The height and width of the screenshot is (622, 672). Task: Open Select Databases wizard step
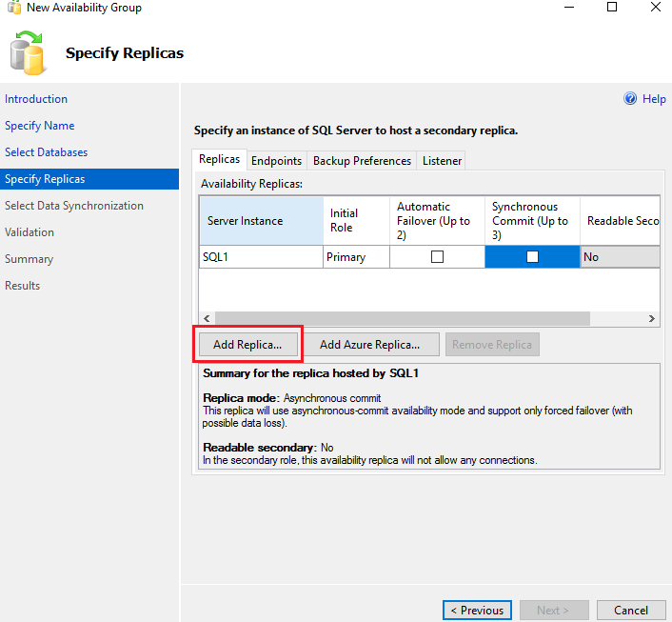tap(46, 152)
